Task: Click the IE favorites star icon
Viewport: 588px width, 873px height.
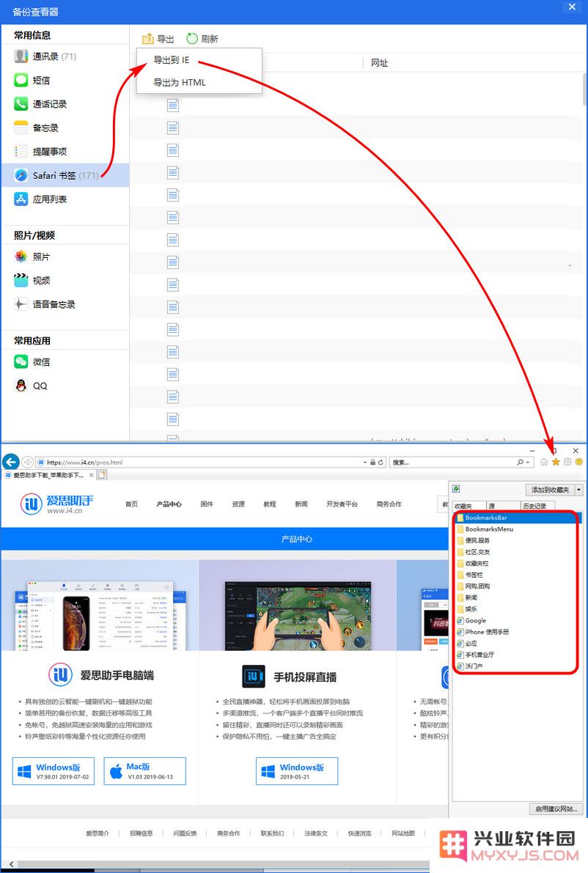Action: (556, 462)
